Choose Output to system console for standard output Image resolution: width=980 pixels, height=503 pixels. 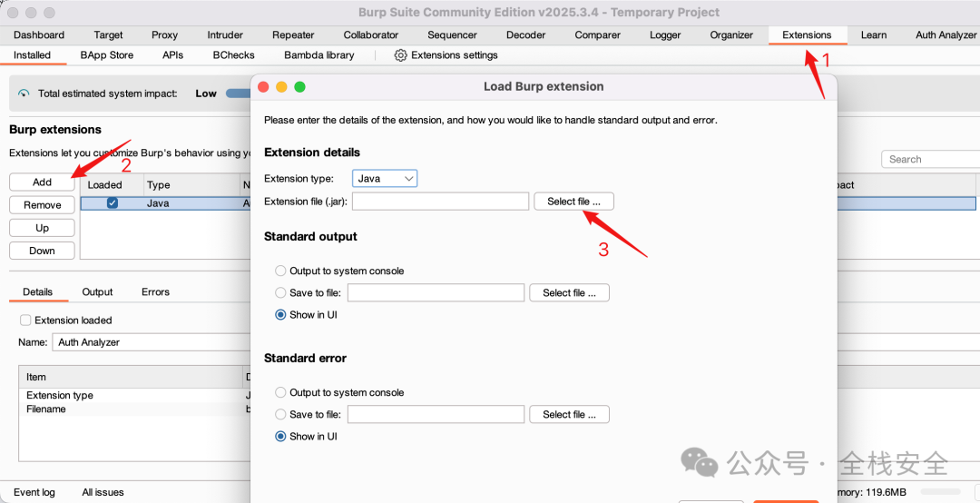pyautogui.click(x=281, y=271)
